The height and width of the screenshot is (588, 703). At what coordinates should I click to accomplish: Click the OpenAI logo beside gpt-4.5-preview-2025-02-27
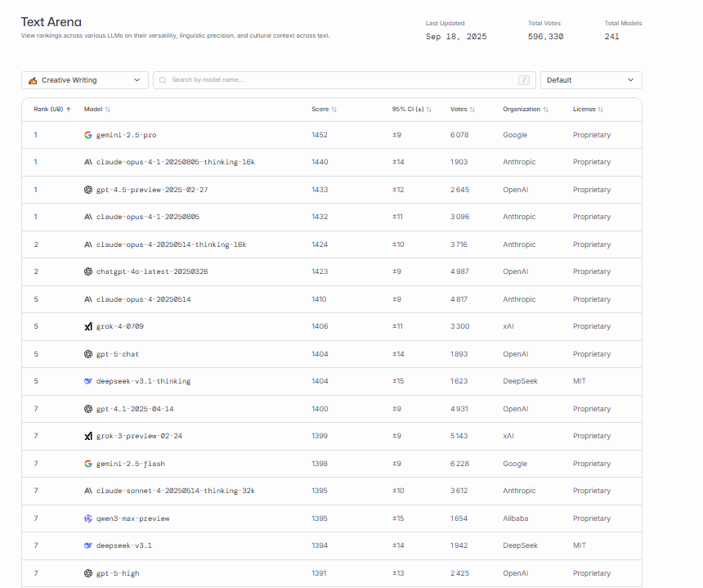click(x=88, y=190)
